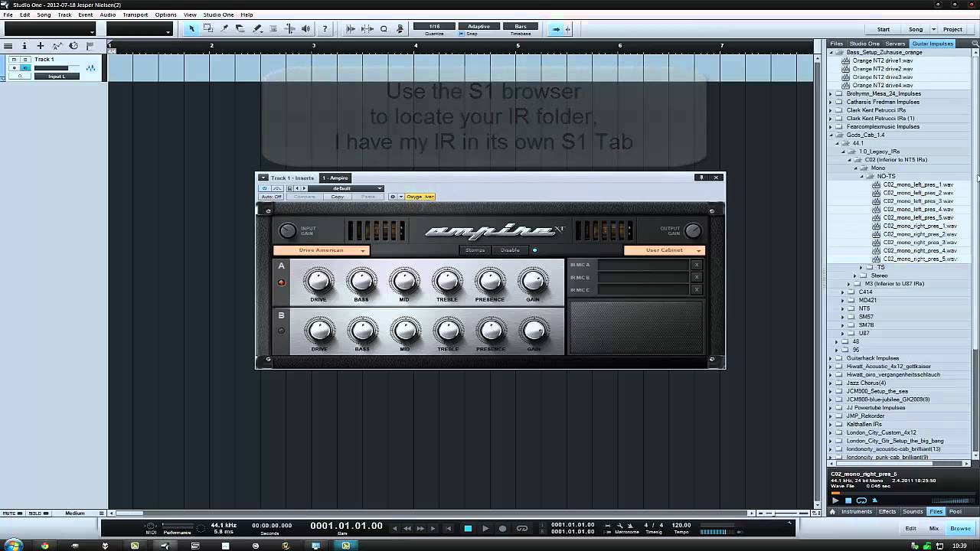This screenshot has width=980, height=551.
Task: Open the Transport menu
Action: click(x=136, y=15)
